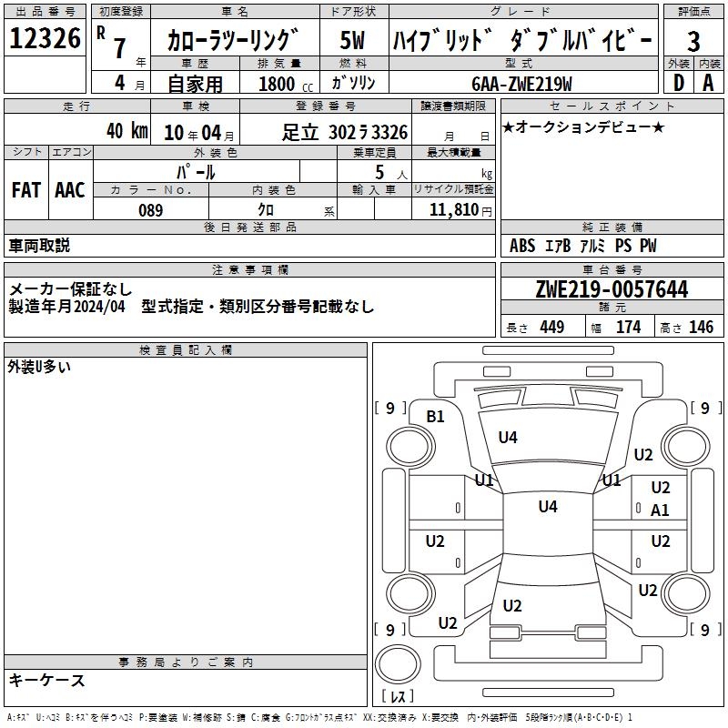Select the U4 mark on the roof
Viewport: 728px width, 728px height.
[x=548, y=506]
